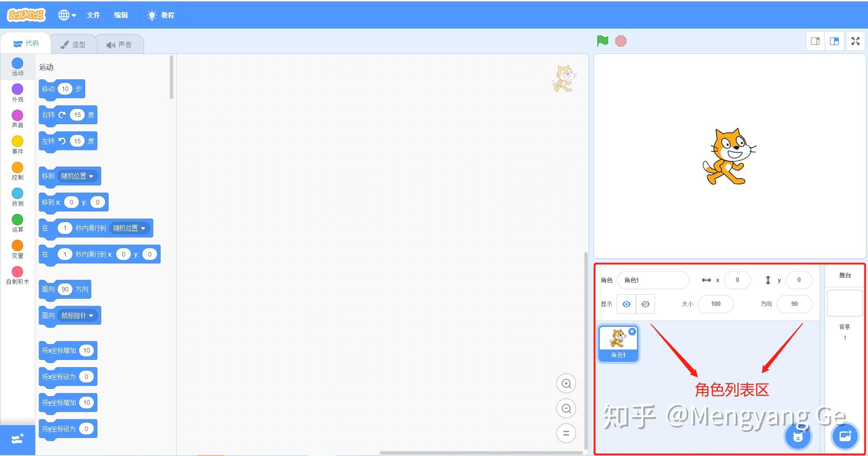Switch to the 声音 tab

pyautogui.click(x=120, y=44)
